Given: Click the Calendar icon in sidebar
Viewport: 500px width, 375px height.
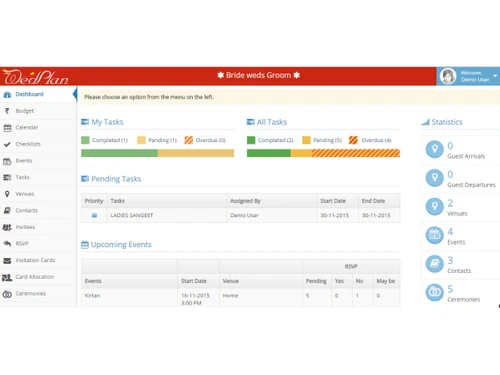Looking at the screenshot, I should [7, 128].
